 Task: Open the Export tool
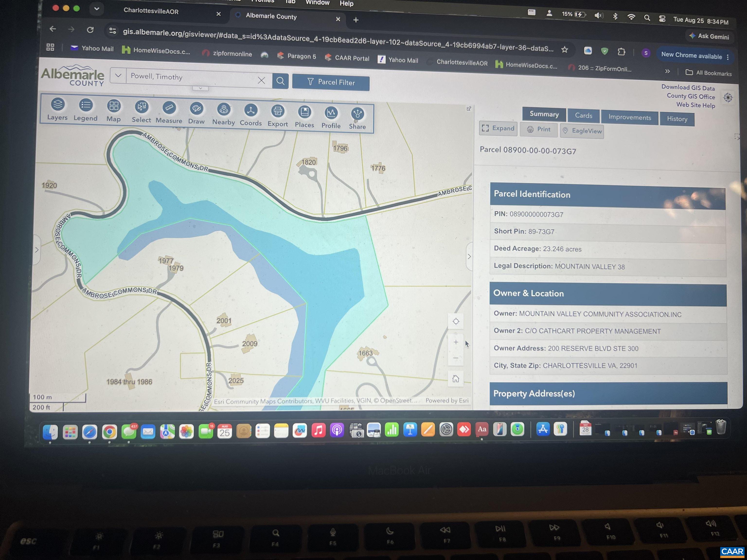[278, 116]
